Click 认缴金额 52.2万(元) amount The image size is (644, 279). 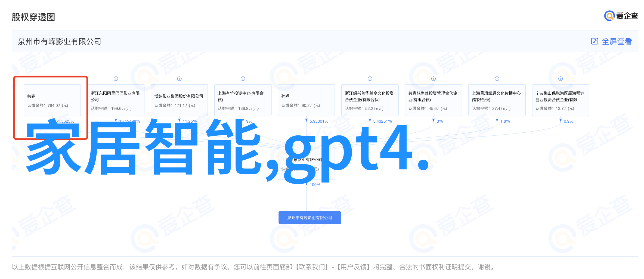[364, 108]
